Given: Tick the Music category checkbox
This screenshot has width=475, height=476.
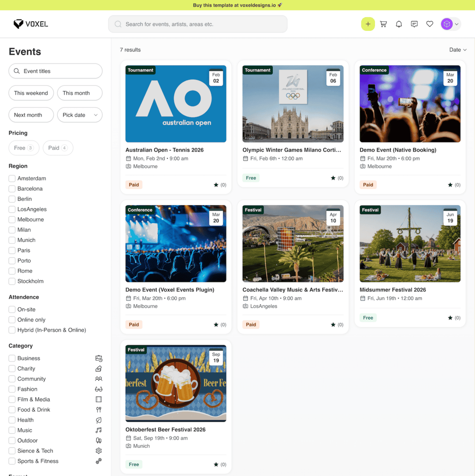Looking at the screenshot, I should [x=12, y=430].
